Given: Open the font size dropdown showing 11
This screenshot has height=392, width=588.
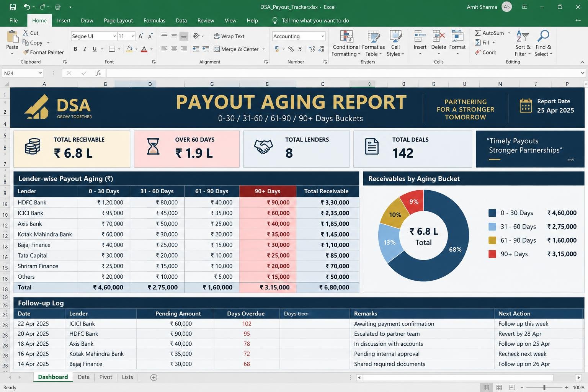Looking at the screenshot, I should (x=133, y=36).
